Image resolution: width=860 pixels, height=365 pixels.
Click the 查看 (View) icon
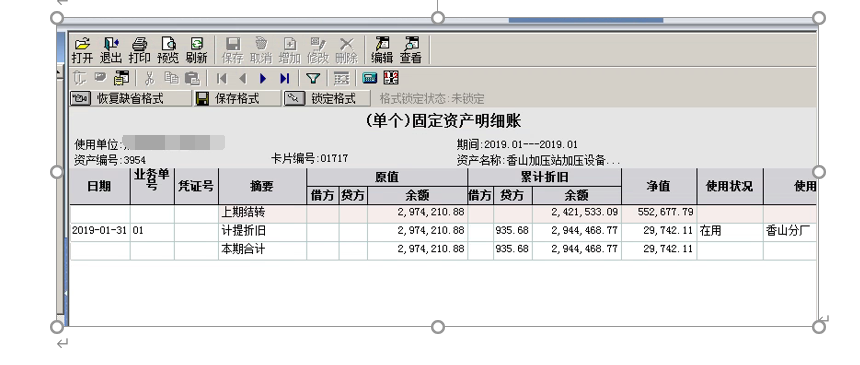tap(410, 50)
